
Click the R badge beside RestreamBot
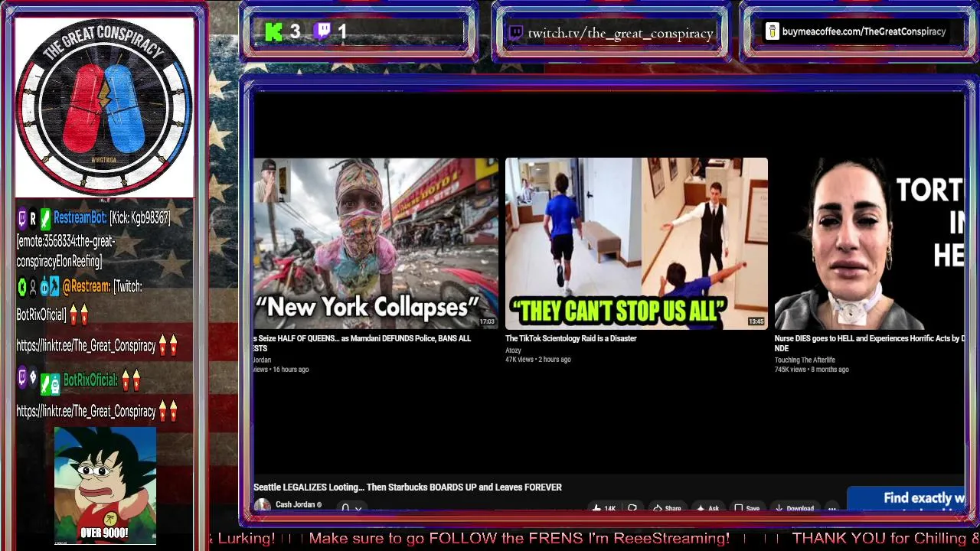pos(33,218)
